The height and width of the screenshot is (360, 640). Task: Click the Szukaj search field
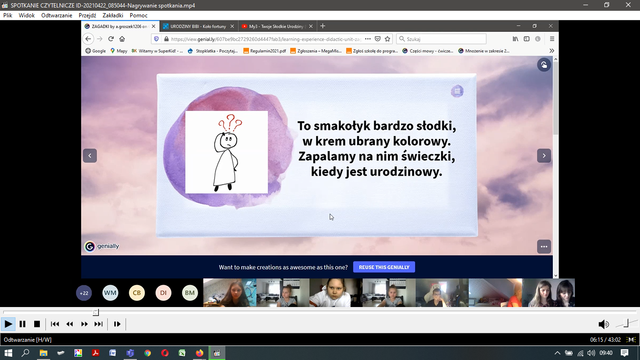click(x=441, y=39)
